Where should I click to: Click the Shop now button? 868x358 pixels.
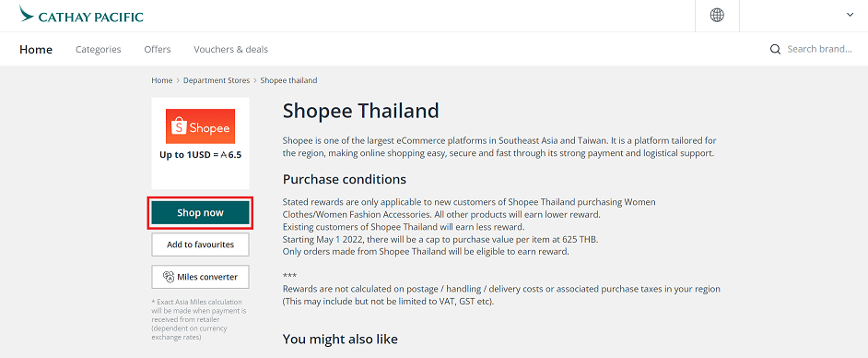click(200, 213)
